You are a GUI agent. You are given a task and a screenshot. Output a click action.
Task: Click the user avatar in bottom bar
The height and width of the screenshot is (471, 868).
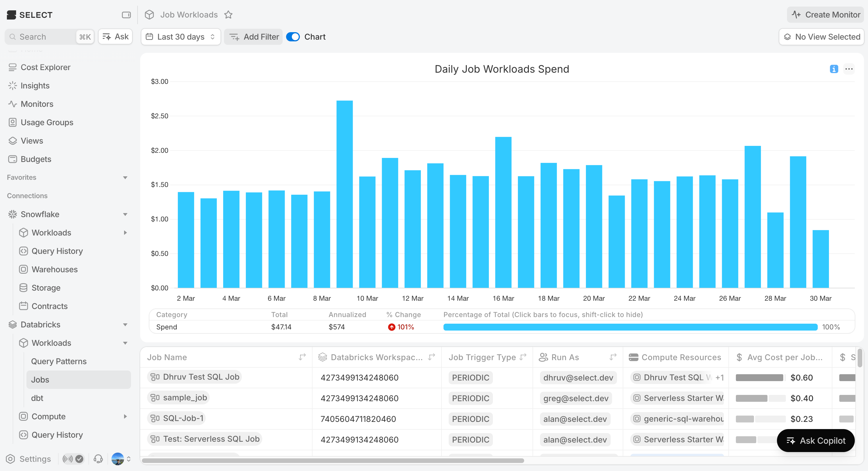coord(117,459)
